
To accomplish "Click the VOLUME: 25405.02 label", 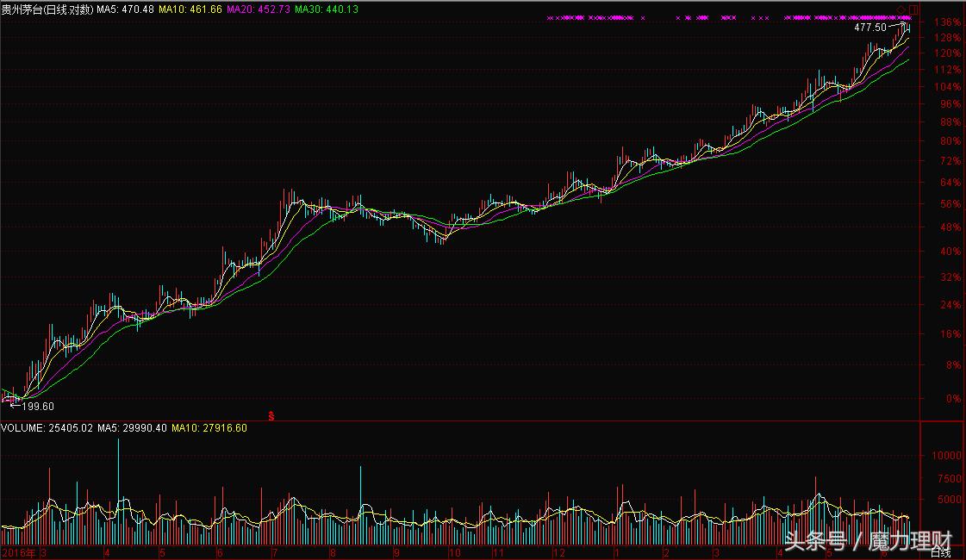I will (47, 427).
